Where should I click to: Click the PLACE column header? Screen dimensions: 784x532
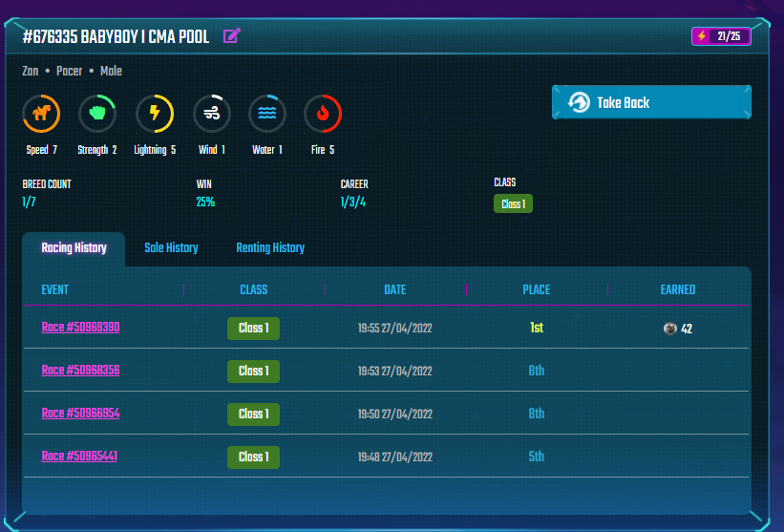tap(537, 290)
